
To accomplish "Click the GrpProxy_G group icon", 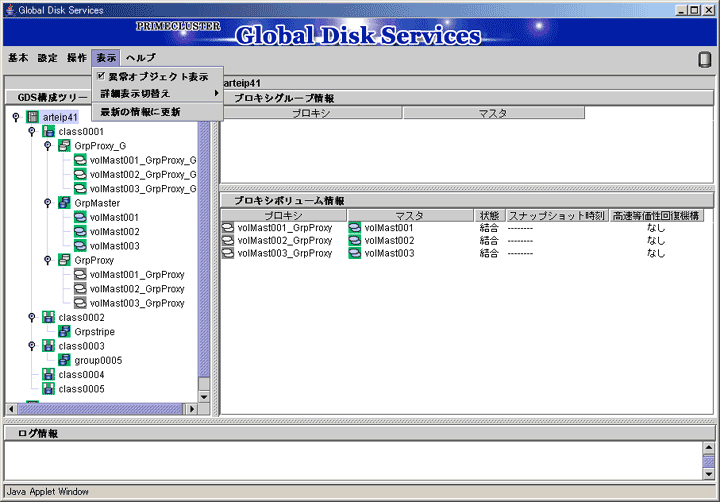I will 64,146.
